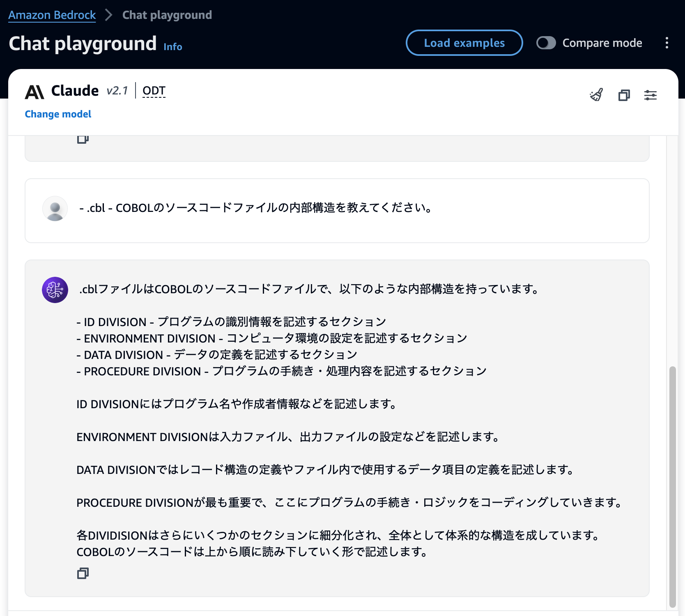Clear chat with the broom icon
The image size is (685, 616).
tap(596, 95)
